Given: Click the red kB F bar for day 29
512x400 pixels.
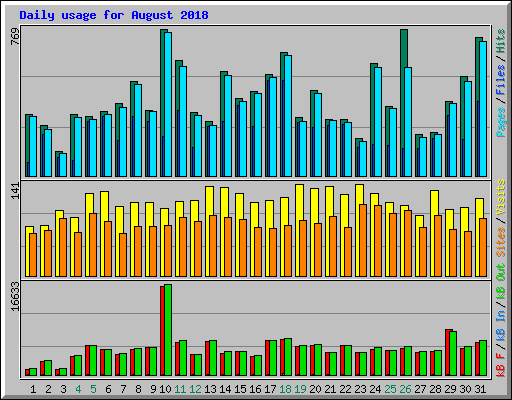Looking at the screenshot, I should (447, 353).
